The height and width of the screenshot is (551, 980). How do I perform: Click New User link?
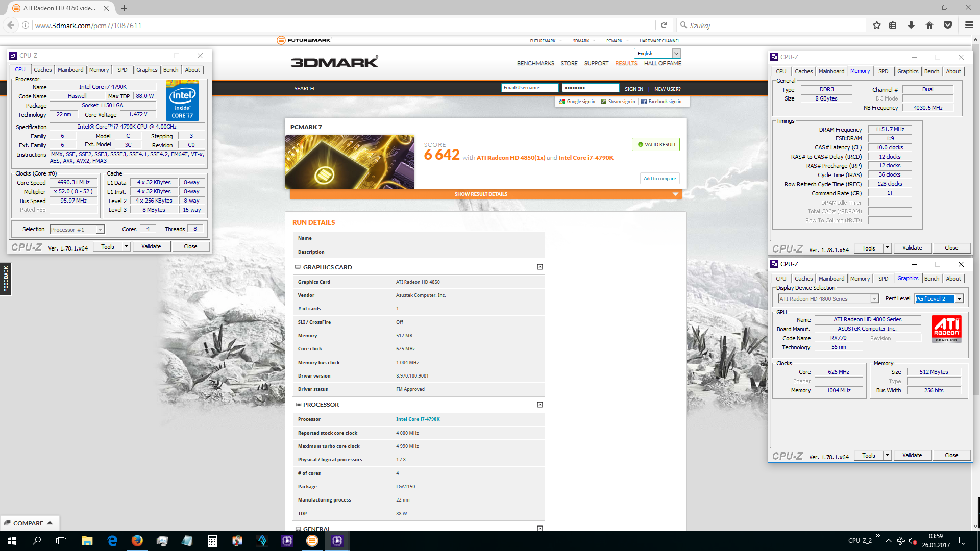668,89
